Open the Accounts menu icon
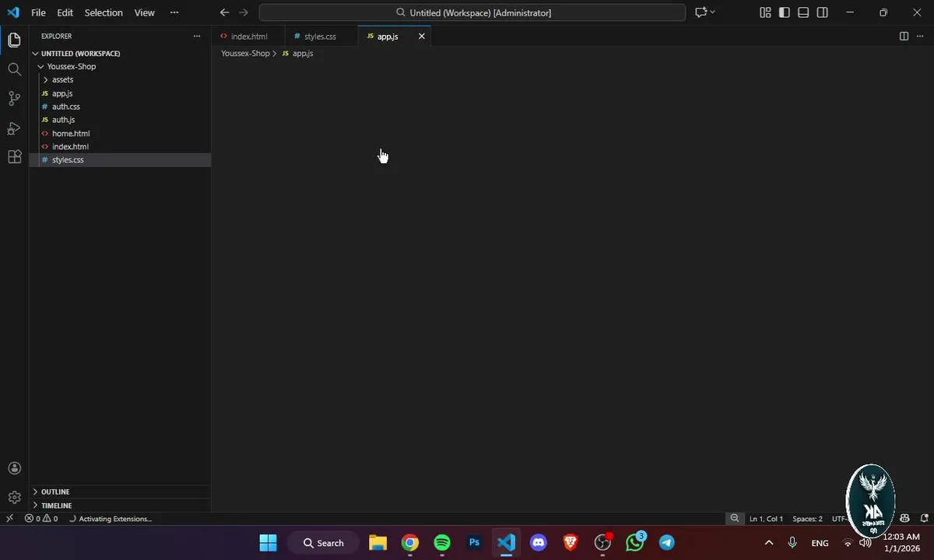Screen dimensions: 934x560 click(14, 468)
